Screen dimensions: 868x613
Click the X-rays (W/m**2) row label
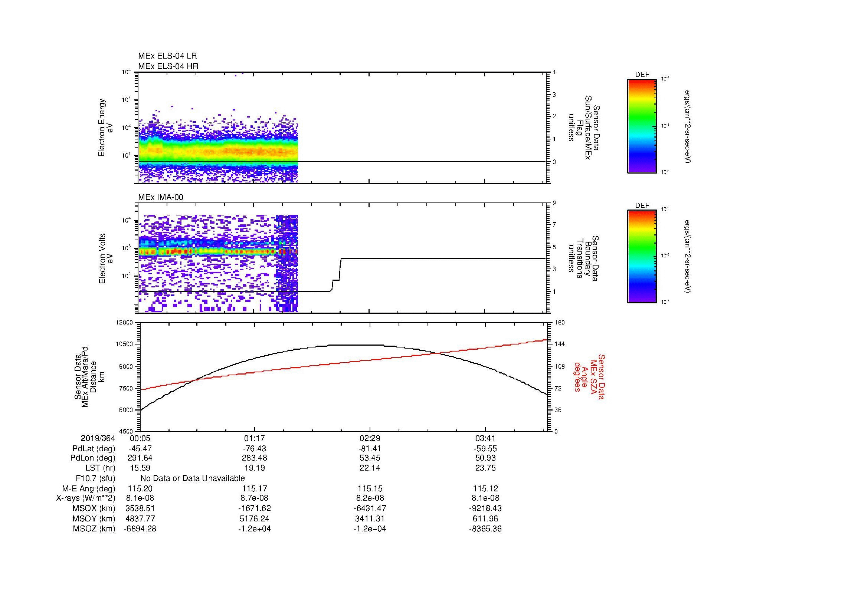(85, 498)
